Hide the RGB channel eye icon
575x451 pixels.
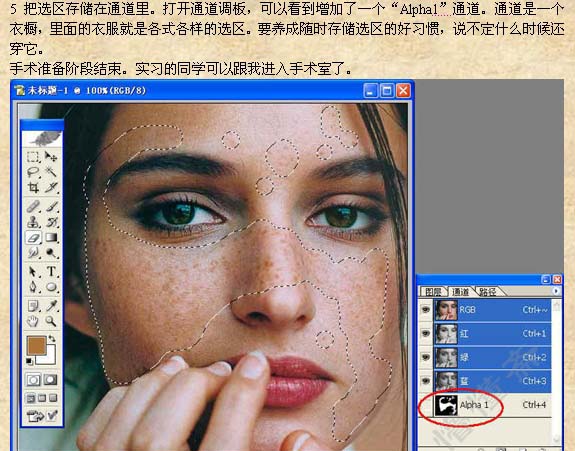pos(425,310)
